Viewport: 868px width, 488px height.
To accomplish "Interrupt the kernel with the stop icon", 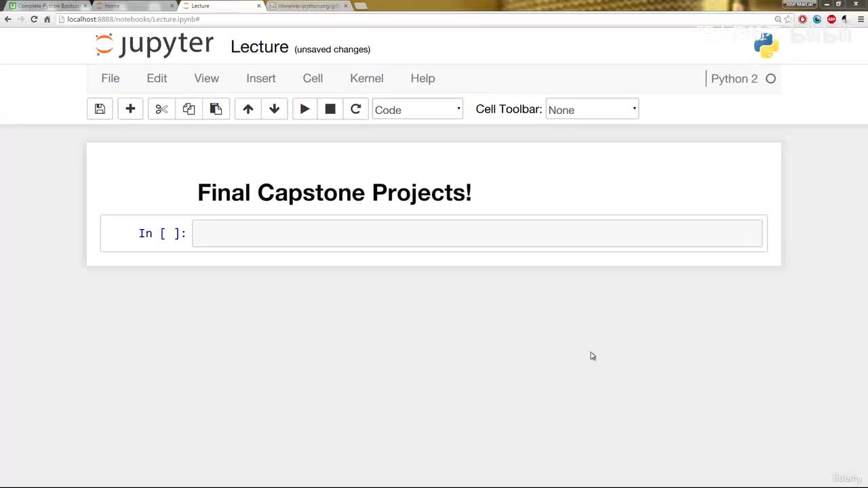I will [x=330, y=109].
